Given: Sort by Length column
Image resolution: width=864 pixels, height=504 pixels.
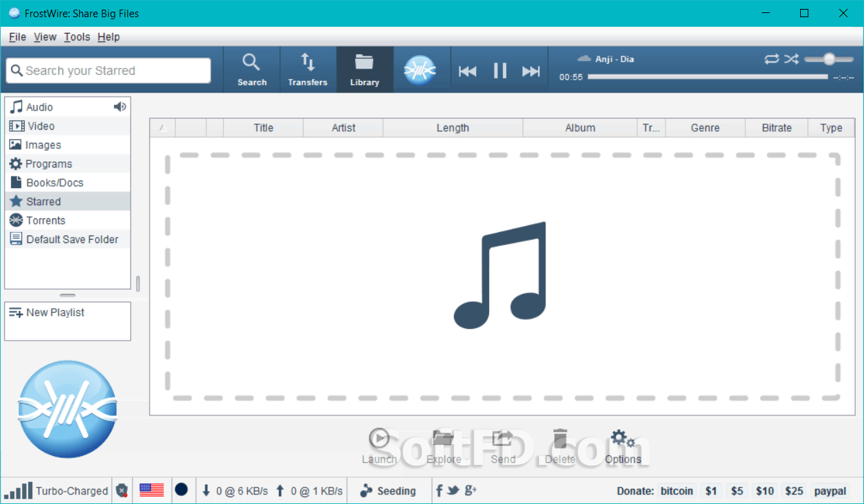Looking at the screenshot, I should point(453,128).
